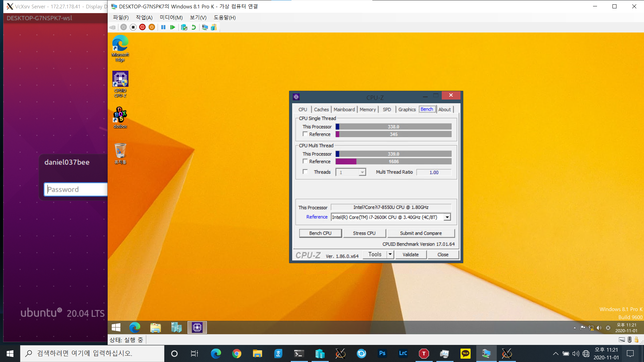Click the Turn Off (stop square) toolbar icon
This screenshot has width=644, height=362.
[133, 27]
